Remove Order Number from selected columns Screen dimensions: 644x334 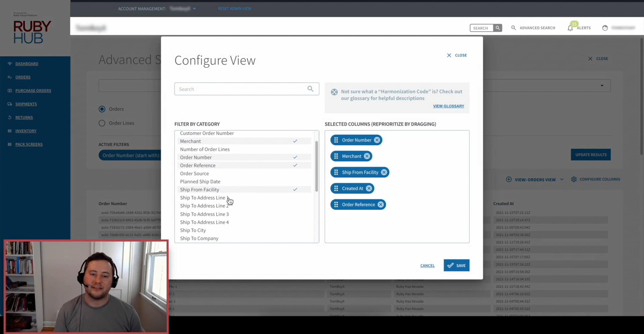377,140
